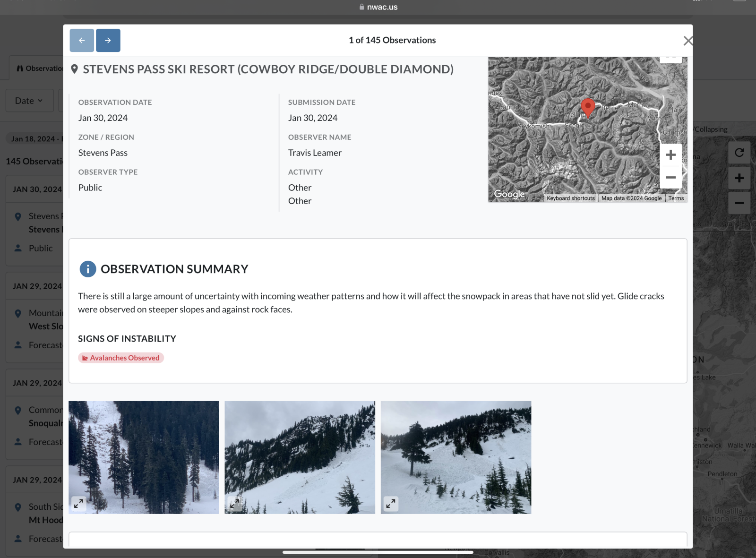Zoom out on background map
The height and width of the screenshot is (558, 756).
coord(739,203)
